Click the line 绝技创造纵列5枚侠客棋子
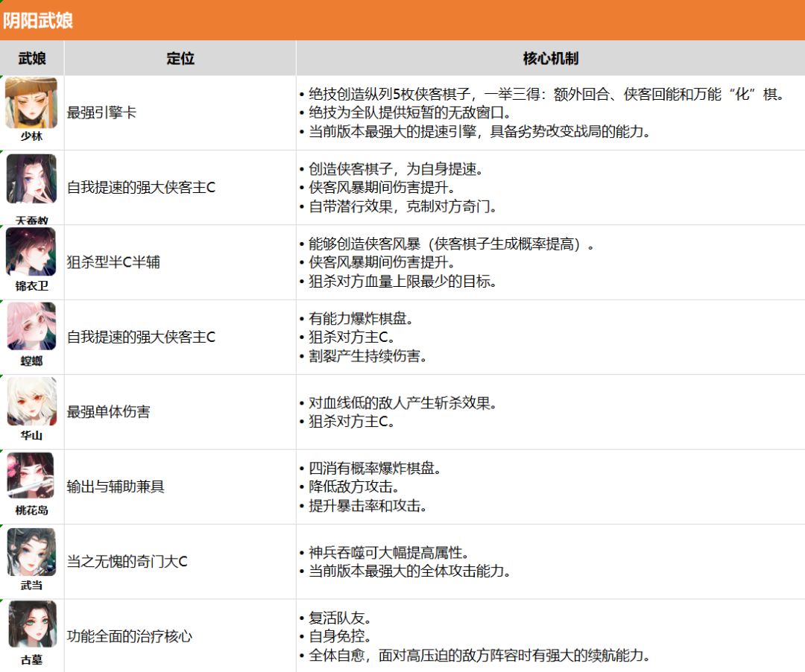The height and width of the screenshot is (672, 805). tap(542, 94)
